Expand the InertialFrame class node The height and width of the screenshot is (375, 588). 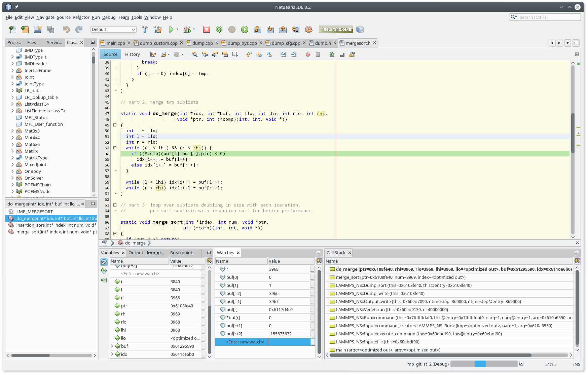pos(13,71)
